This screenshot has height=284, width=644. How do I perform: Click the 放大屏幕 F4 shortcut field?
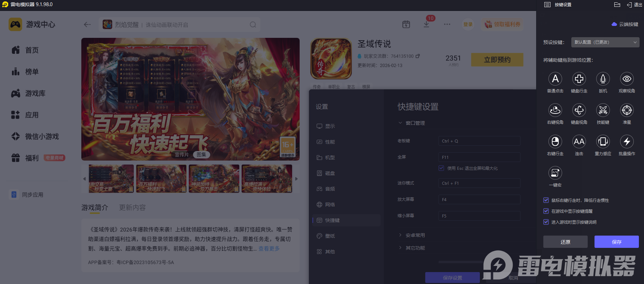pyautogui.click(x=480, y=199)
